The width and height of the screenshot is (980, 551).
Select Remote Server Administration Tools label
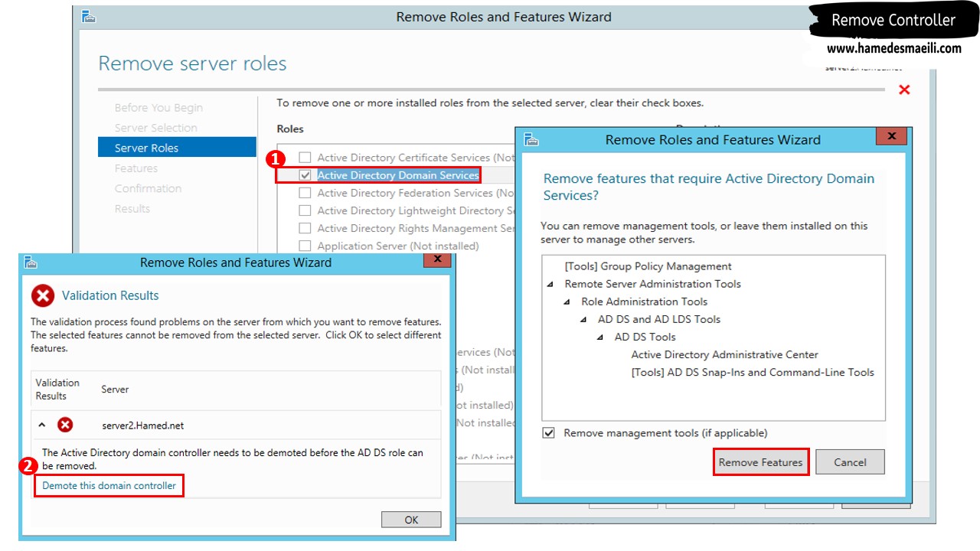[x=652, y=284]
